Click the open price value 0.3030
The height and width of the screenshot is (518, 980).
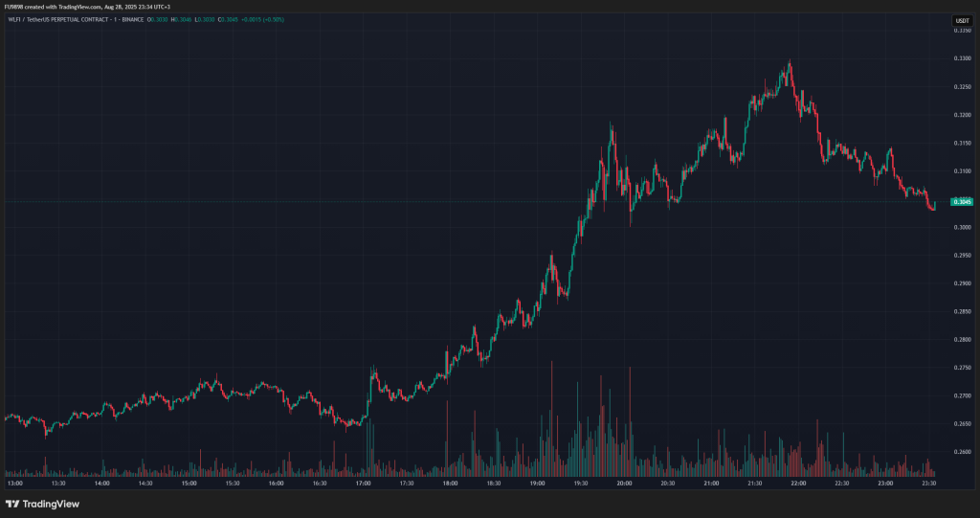pyautogui.click(x=159, y=19)
